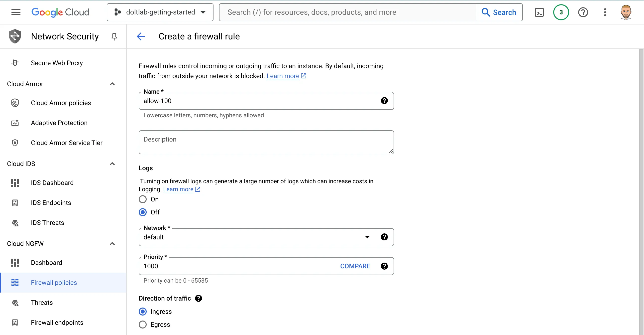Go to IDS Dashboard in sidebar

click(x=52, y=183)
